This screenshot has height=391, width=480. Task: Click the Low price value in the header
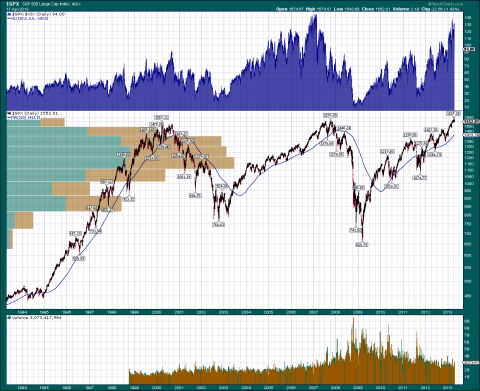pos(353,9)
